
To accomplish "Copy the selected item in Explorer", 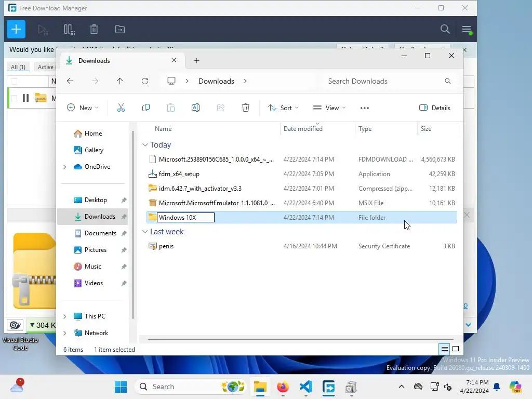I will tap(146, 108).
